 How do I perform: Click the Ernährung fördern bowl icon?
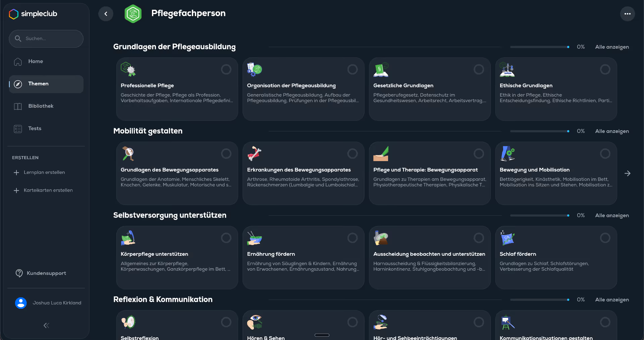pos(255,238)
